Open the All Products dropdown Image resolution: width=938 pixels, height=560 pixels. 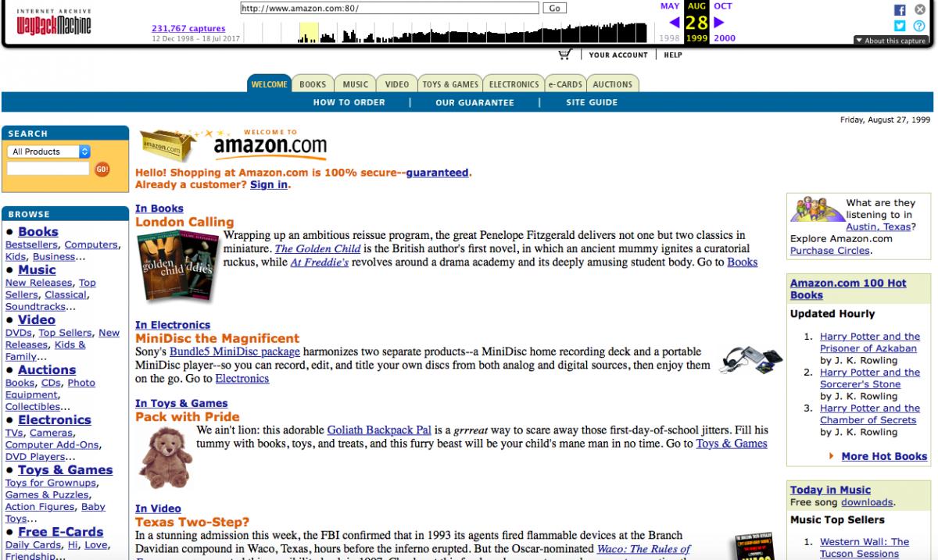click(x=48, y=152)
